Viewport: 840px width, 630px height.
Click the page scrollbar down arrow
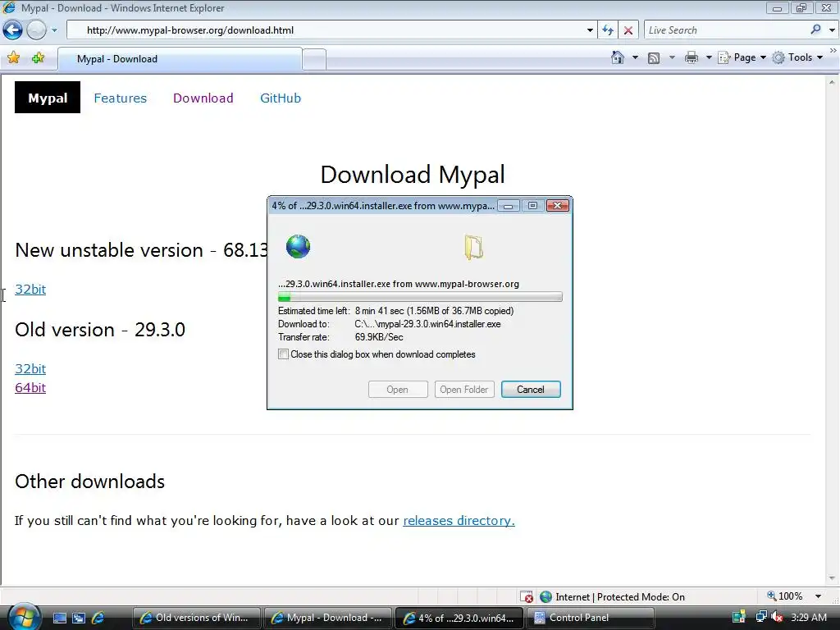coord(832,578)
